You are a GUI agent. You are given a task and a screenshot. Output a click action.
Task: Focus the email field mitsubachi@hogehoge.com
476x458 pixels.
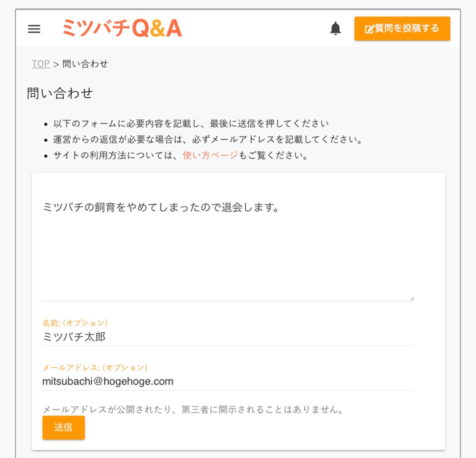tap(228, 381)
